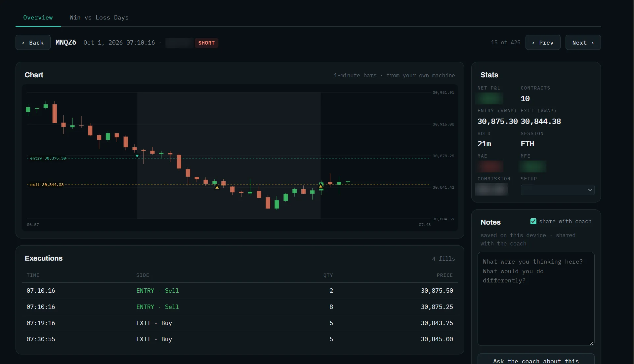Click the green entry marker triangle on chart
The image size is (634, 364).
137,156
